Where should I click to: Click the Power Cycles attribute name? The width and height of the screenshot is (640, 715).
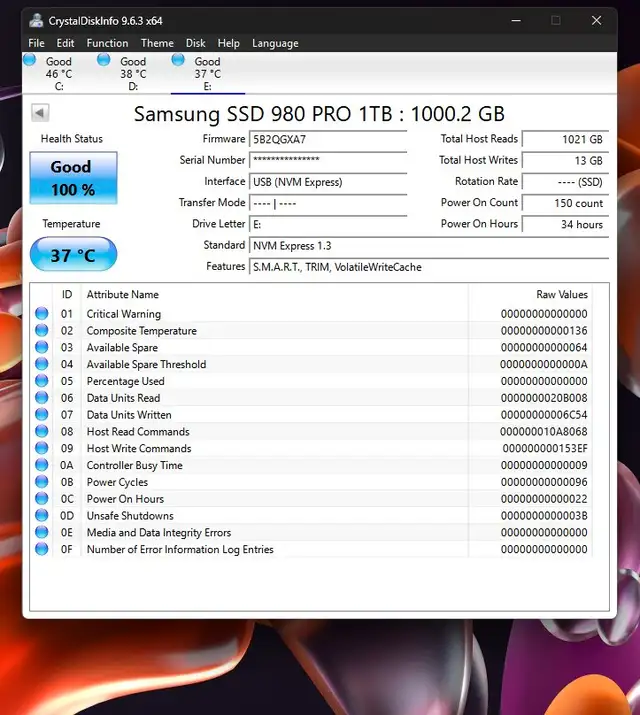click(x=117, y=482)
